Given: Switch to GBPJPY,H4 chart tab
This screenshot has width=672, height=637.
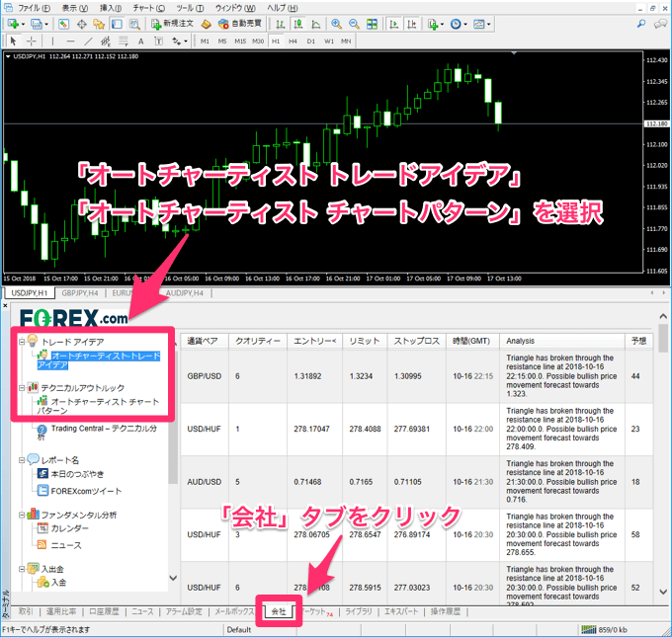Looking at the screenshot, I should [x=80, y=293].
